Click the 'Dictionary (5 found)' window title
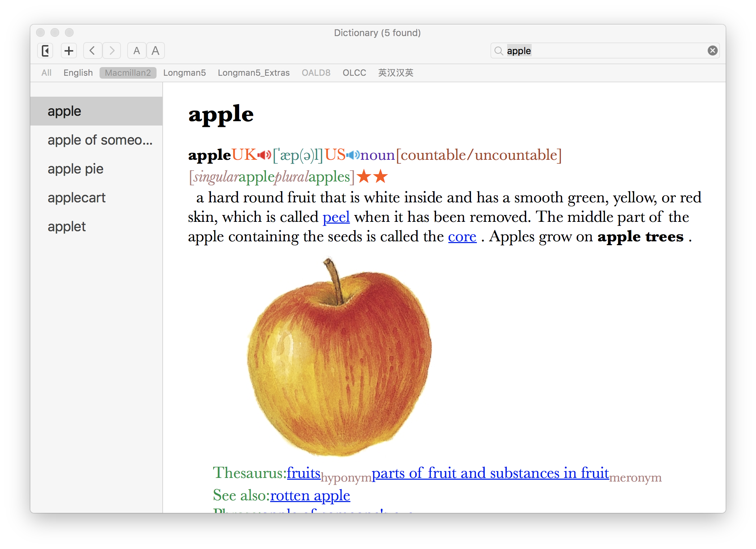 tap(377, 33)
